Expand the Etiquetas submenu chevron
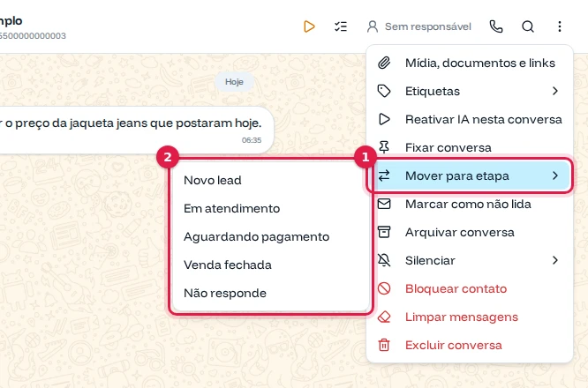Image resolution: width=588 pixels, height=388 pixels. click(x=555, y=91)
